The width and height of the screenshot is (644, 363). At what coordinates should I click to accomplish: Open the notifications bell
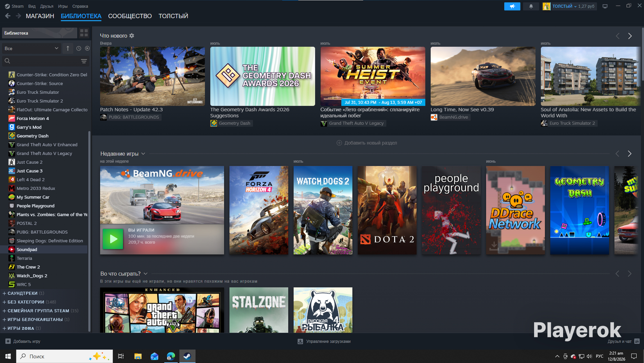click(531, 6)
